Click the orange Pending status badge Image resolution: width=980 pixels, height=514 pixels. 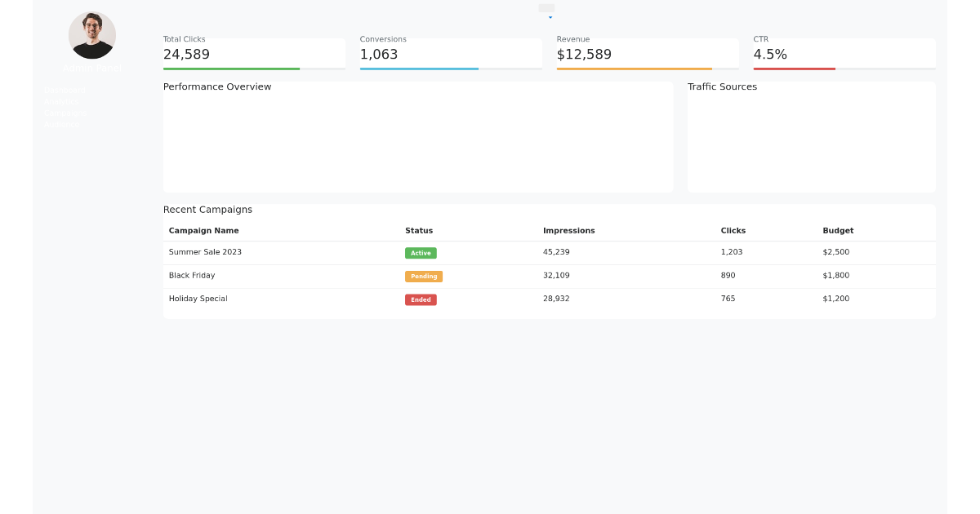coord(424,276)
